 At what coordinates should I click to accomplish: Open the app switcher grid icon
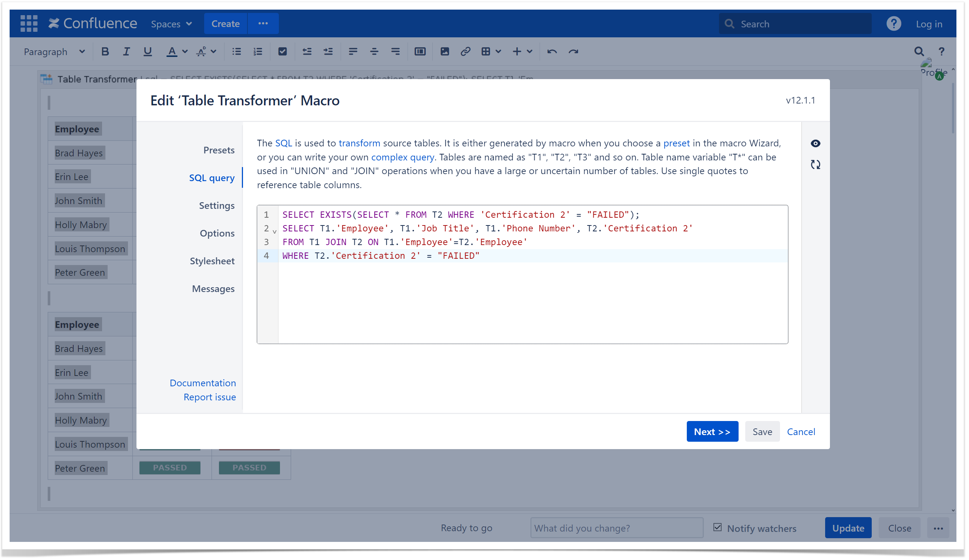pyautogui.click(x=29, y=23)
